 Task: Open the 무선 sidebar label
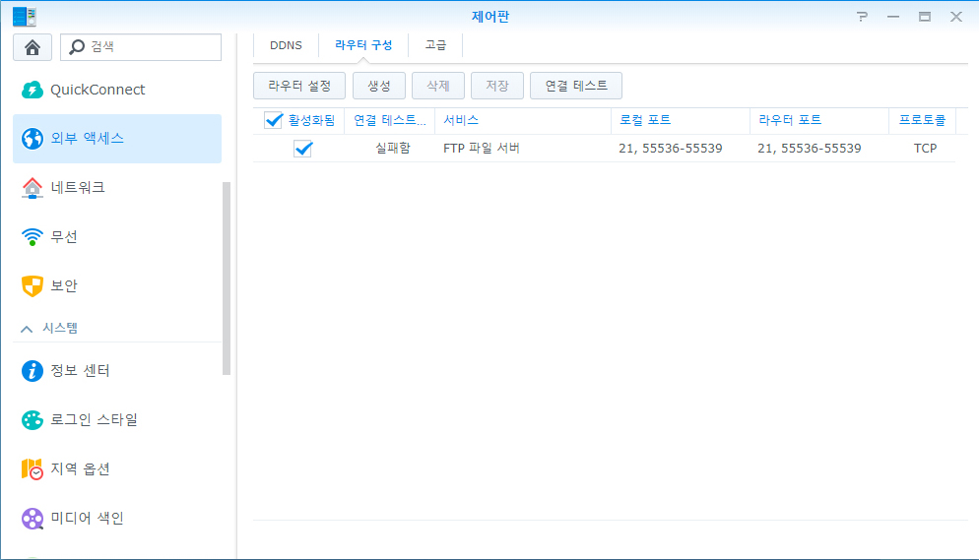(x=64, y=237)
